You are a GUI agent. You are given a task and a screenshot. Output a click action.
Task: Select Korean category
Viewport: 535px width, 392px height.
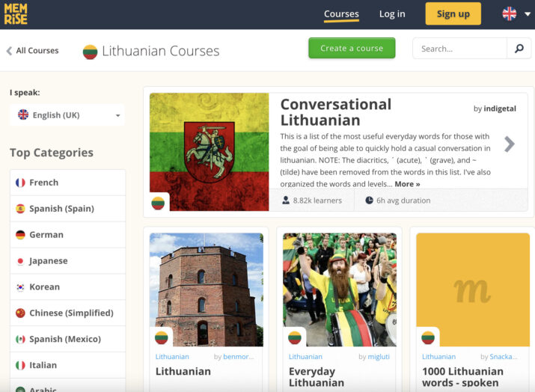click(67, 287)
